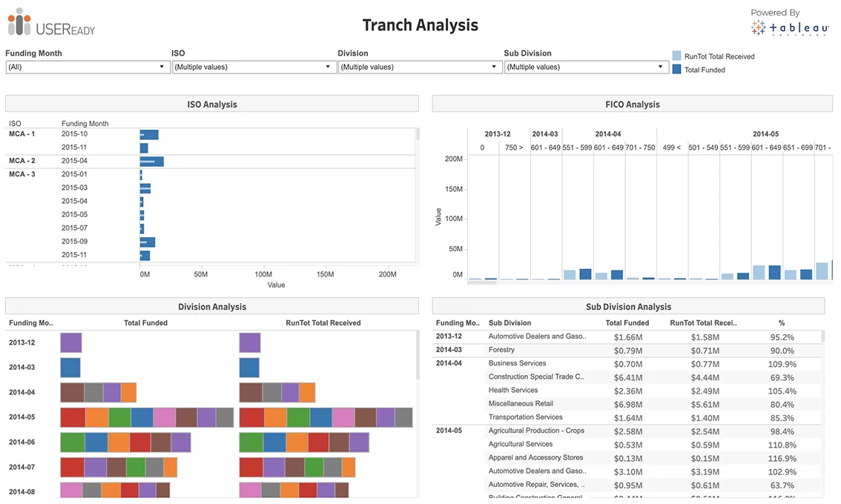Click the 701 - 750 FICO range label

point(640,147)
